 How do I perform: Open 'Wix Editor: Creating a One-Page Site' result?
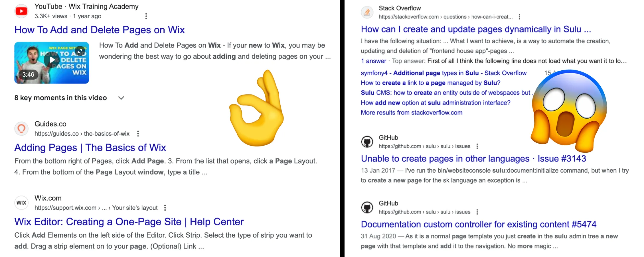[129, 222]
